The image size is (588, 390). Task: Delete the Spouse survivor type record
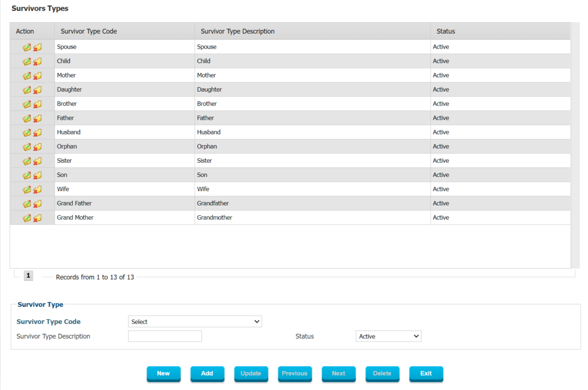37,47
